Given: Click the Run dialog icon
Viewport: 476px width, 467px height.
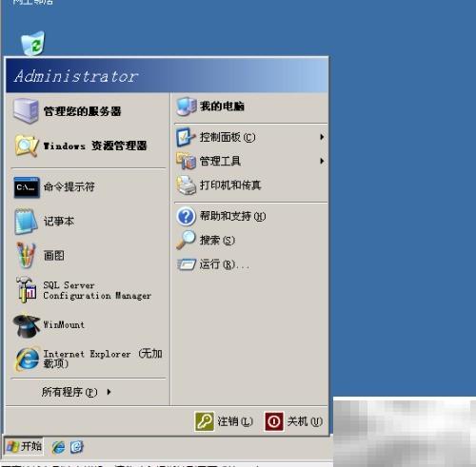Looking at the screenshot, I should [x=187, y=264].
